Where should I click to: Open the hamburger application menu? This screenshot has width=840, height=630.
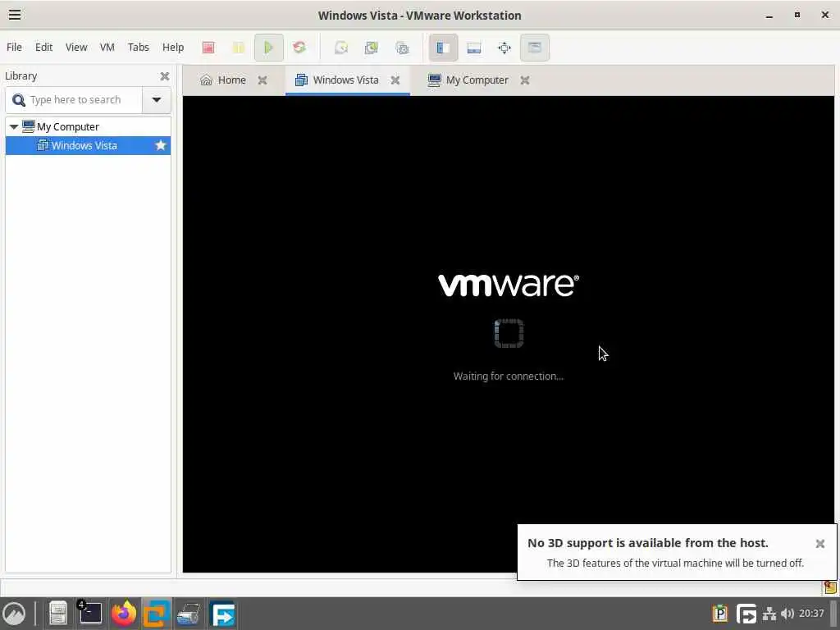(x=15, y=15)
